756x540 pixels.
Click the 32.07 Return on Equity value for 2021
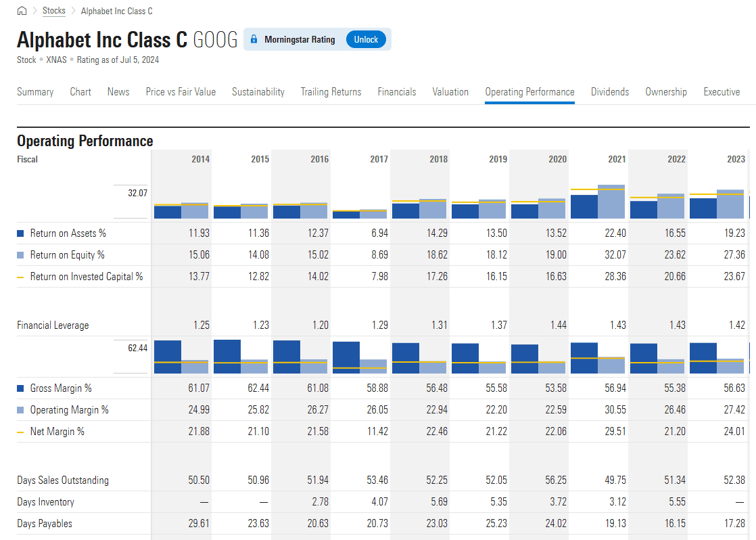coord(615,255)
